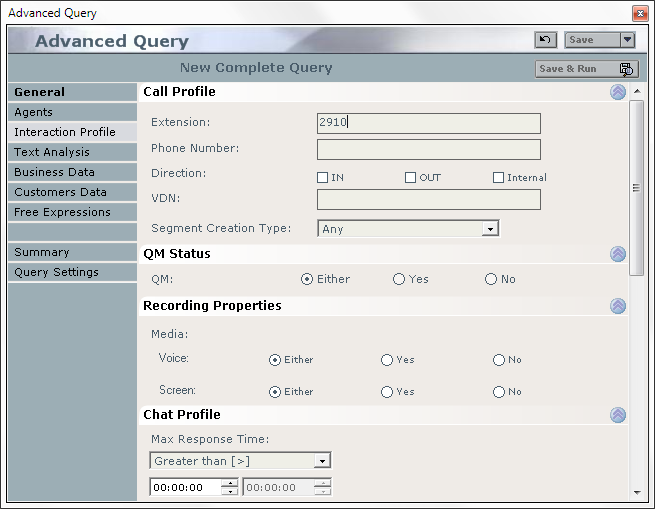Select Yes for QM status
Screen dimensions: 655x509
[399, 279]
